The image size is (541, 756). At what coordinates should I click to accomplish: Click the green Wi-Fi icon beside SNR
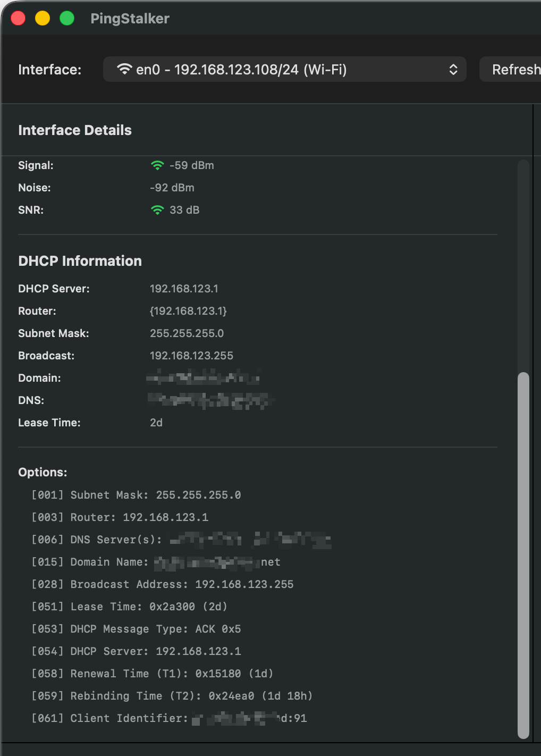(157, 210)
